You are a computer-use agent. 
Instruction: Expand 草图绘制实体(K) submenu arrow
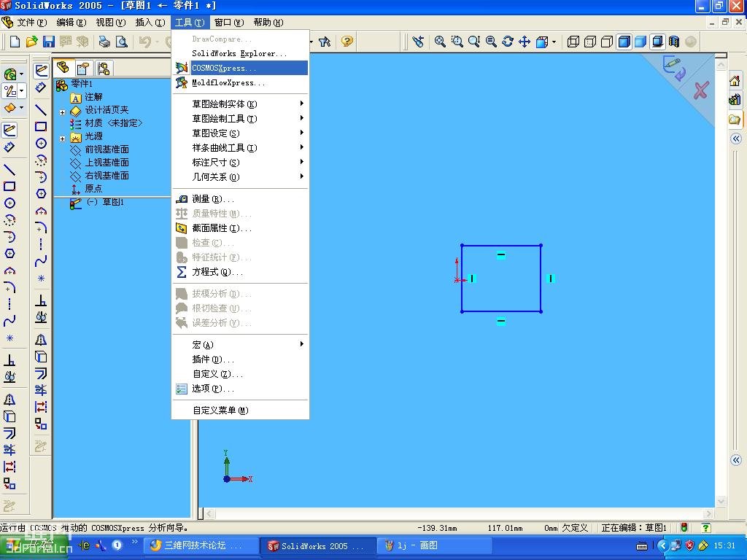point(301,104)
